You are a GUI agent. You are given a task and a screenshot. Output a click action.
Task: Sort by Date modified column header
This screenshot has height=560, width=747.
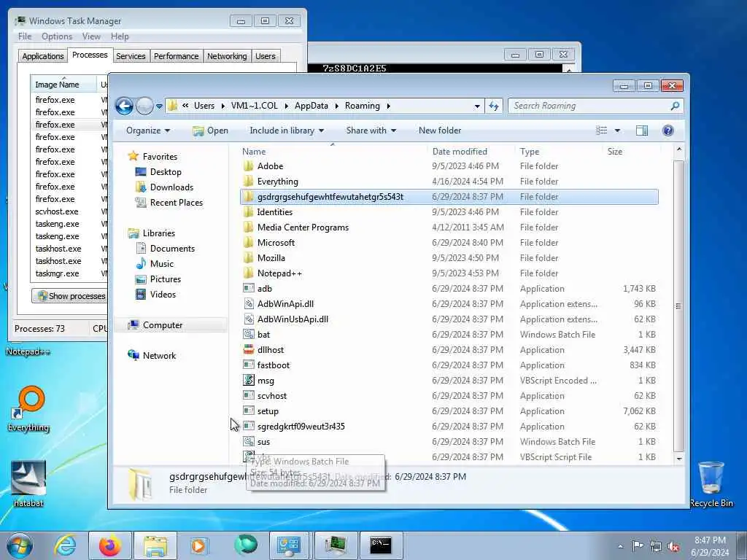460,152
